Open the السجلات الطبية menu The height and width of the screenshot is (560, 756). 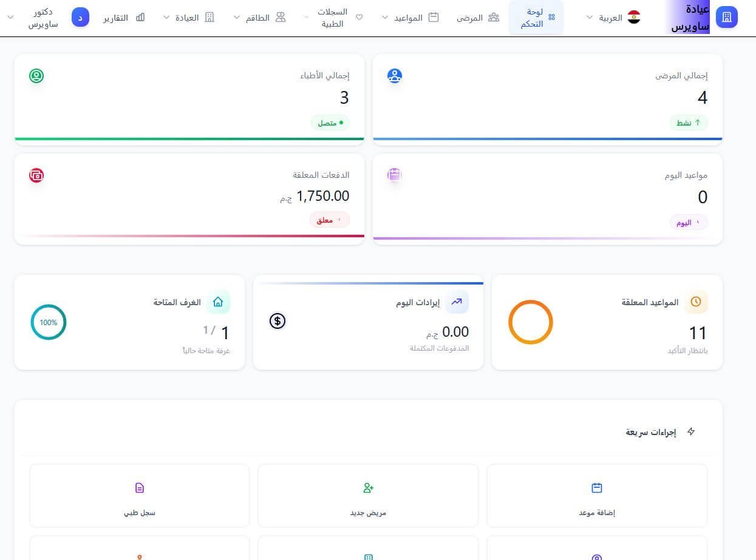click(333, 18)
